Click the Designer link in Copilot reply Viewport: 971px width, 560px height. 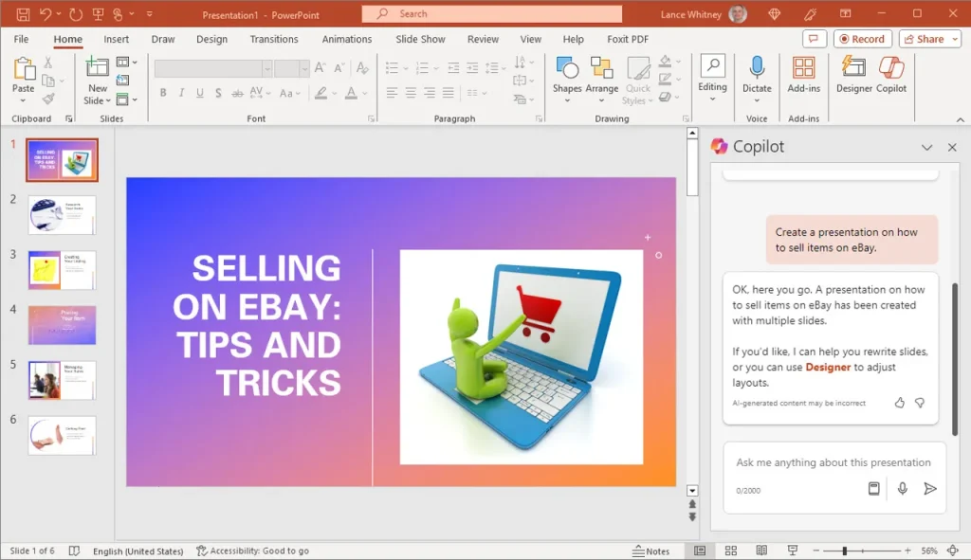(x=828, y=367)
